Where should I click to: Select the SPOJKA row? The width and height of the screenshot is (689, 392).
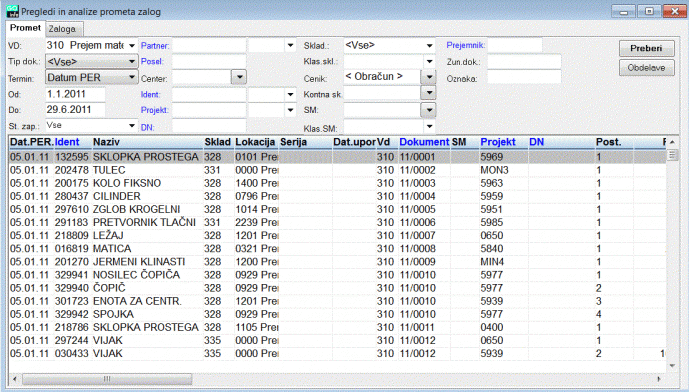point(337,315)
